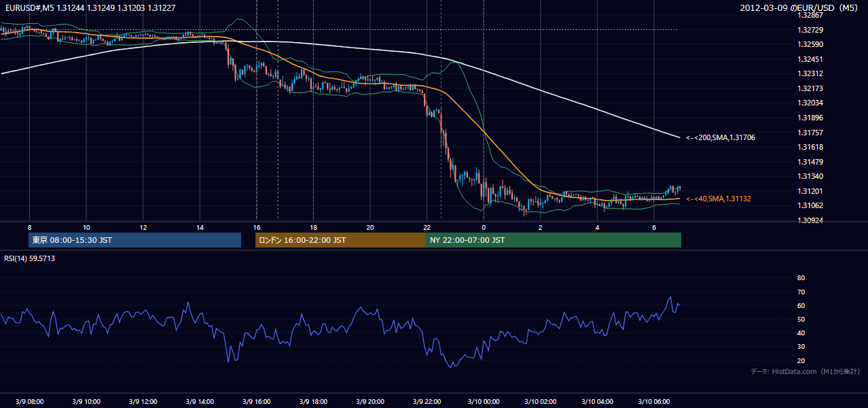Click price axis label 1.32173

pos(810,88)
